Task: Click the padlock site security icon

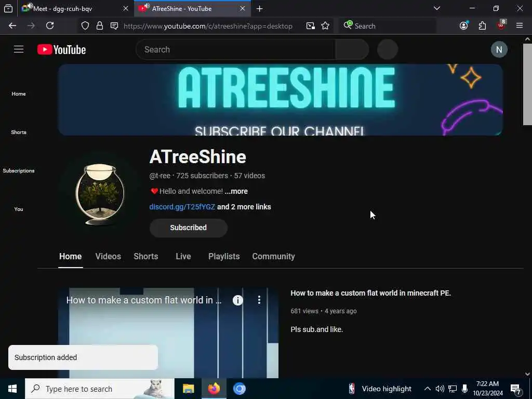Action: pos(99,26)
